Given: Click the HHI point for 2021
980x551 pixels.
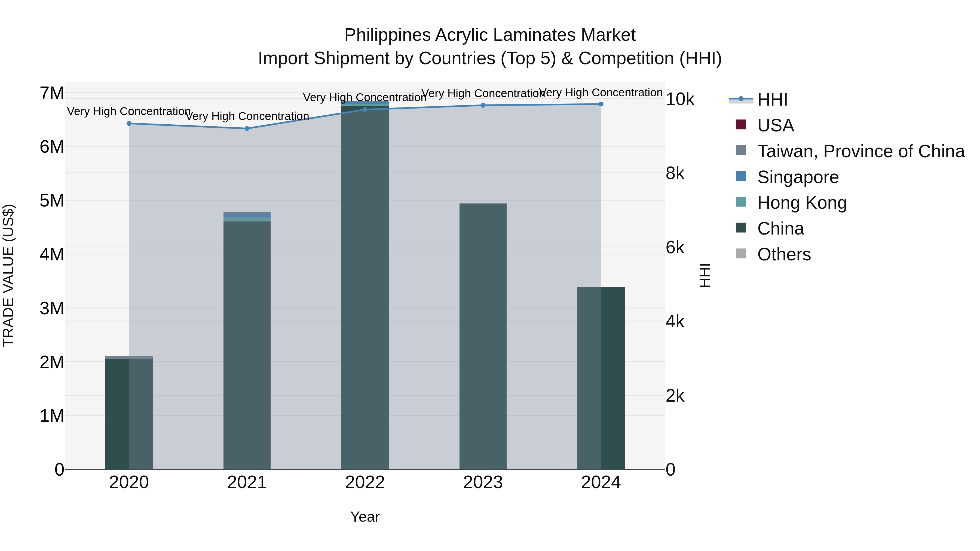Looking at the screenshot, I should point(247,128).
